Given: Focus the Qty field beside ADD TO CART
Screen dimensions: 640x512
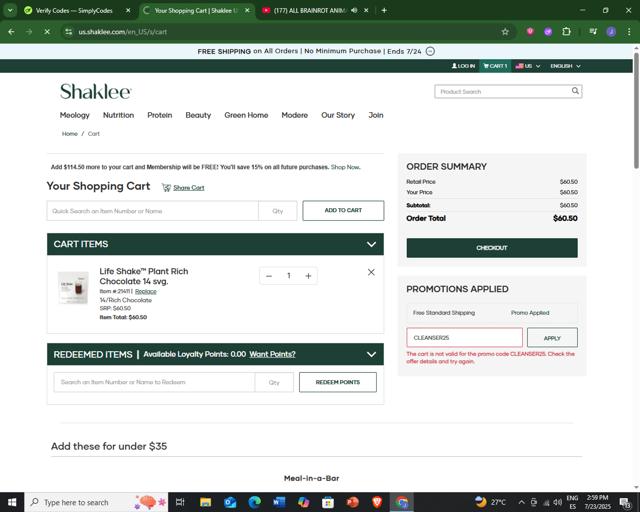Looking at the screenshot, I should coord(278,211).
